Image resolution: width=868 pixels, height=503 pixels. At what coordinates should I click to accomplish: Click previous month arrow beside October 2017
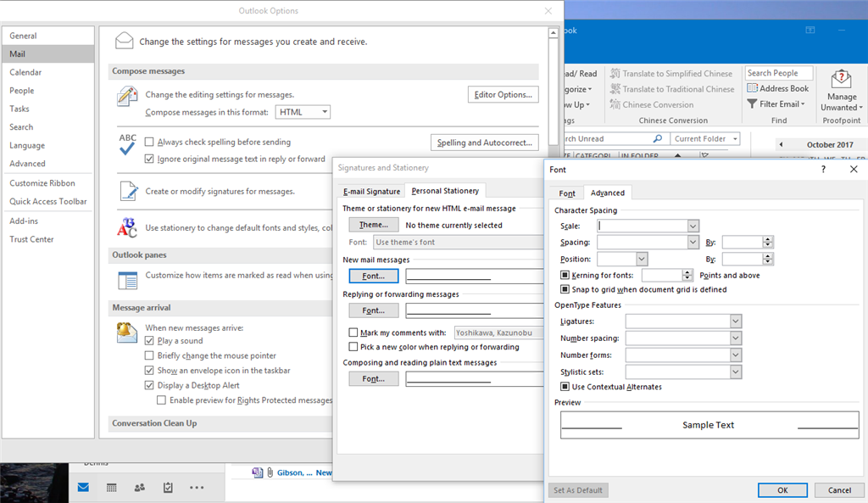[781, 144]
